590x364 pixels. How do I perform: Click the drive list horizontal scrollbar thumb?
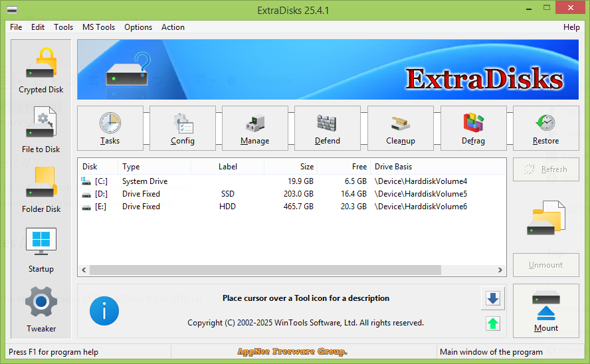point(265,270)
